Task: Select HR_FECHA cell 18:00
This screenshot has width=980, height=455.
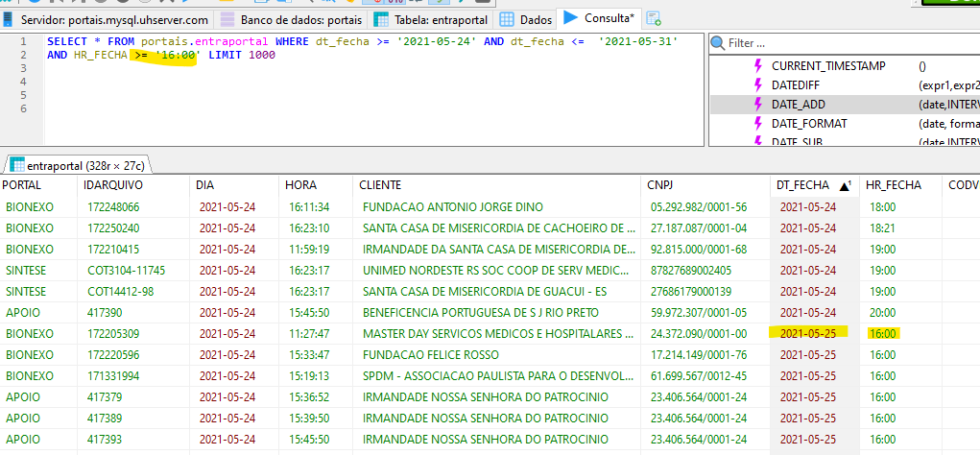Action: pos(901,207)
